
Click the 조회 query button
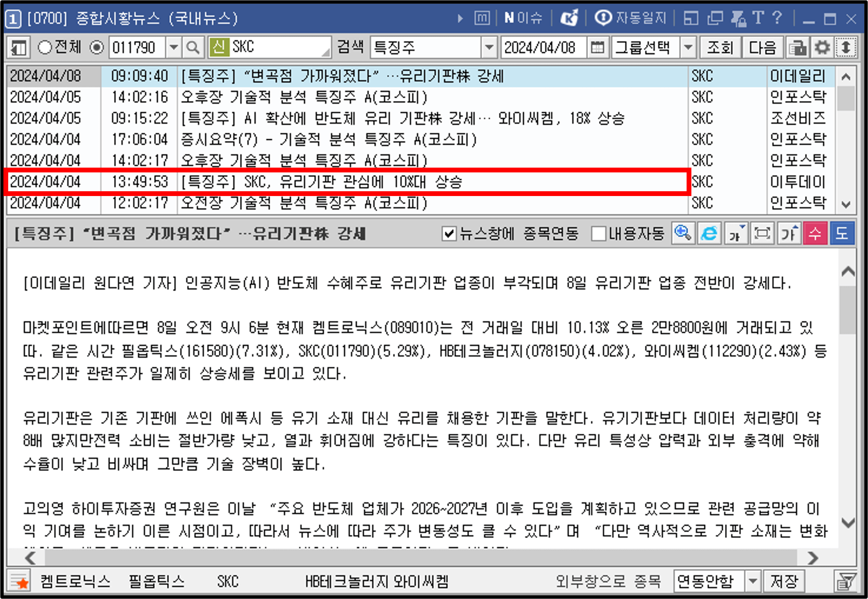(720, 47)
